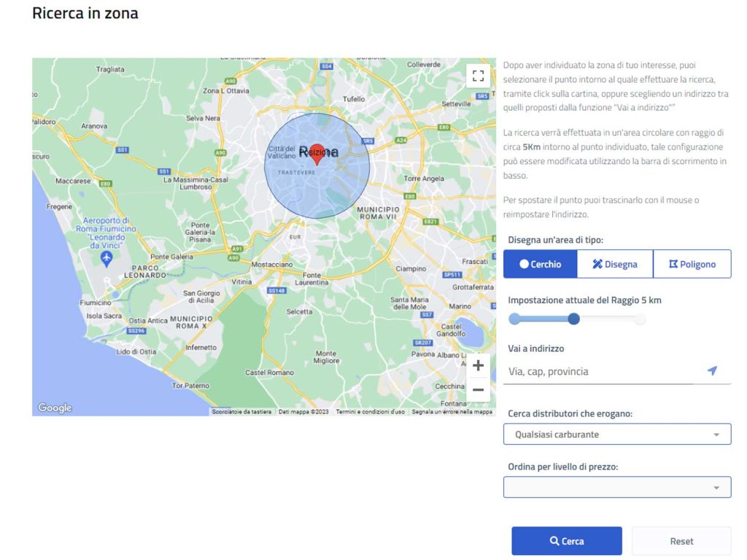The width and height of the screenshot is (747, 560).
Task: Click the Maccarese label on the map
Action: [x=73, y=181]
